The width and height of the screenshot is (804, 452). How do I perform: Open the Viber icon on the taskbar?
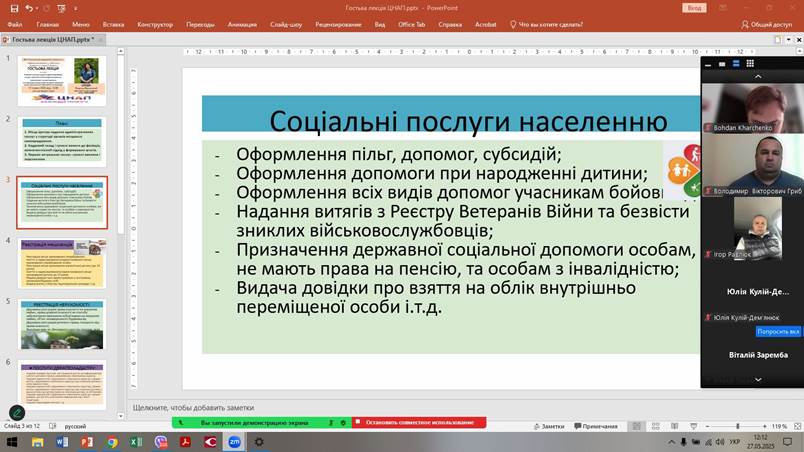[x=161, y=441]
